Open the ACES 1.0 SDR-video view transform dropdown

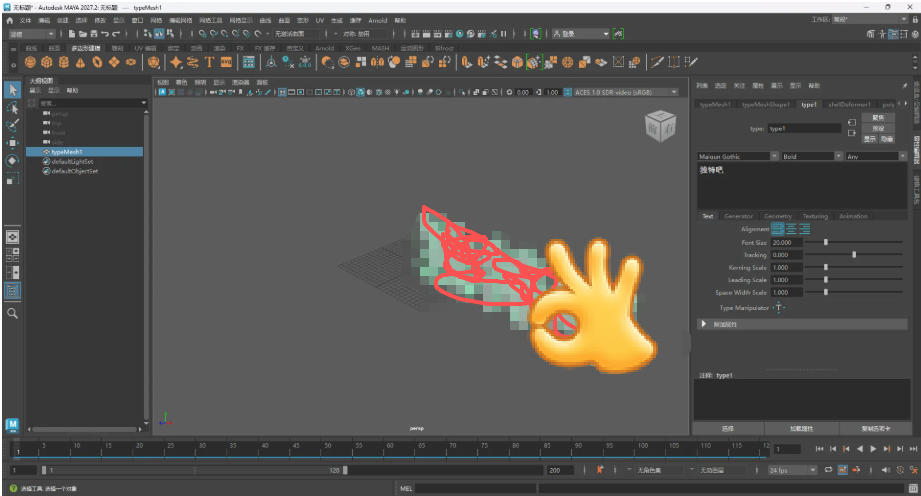(x=626, y=92)
